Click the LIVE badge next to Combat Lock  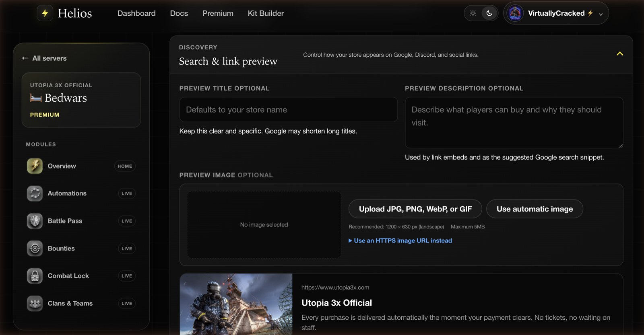[x=127, y=276]
